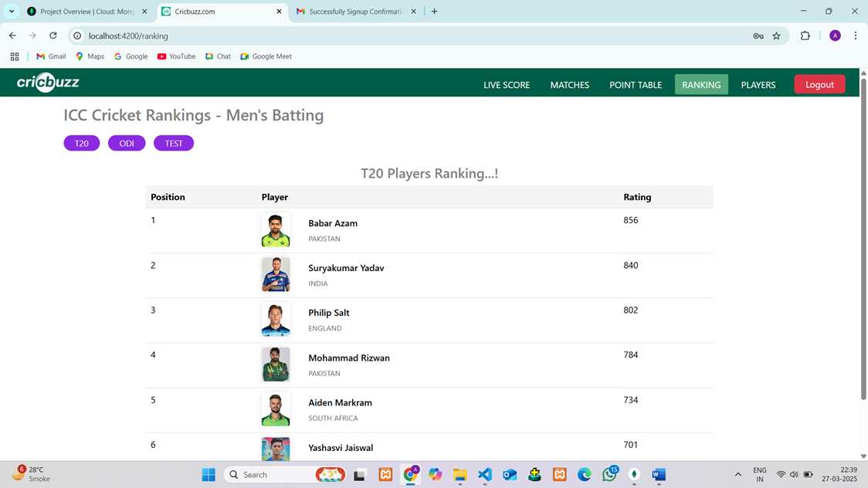Select the T20 ranking format
Image resolution: width=868 pixels, height=488 pixels.
coord(82,144)
